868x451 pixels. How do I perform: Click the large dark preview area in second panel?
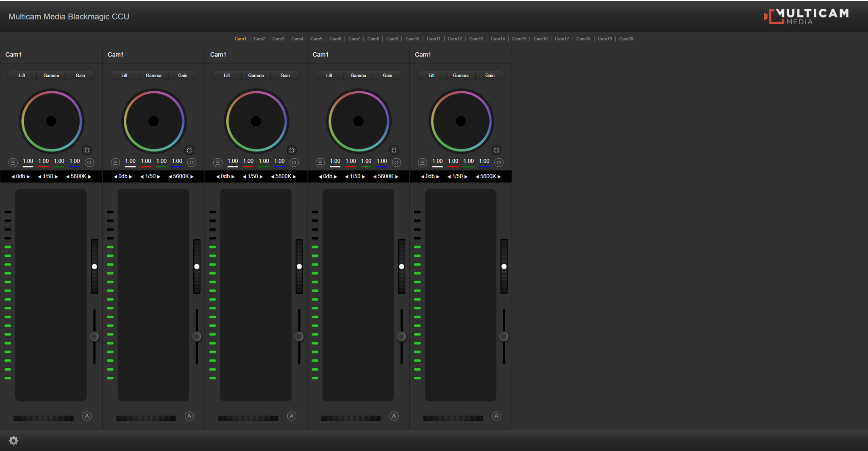pyautogui.click(x=153, y=295)
